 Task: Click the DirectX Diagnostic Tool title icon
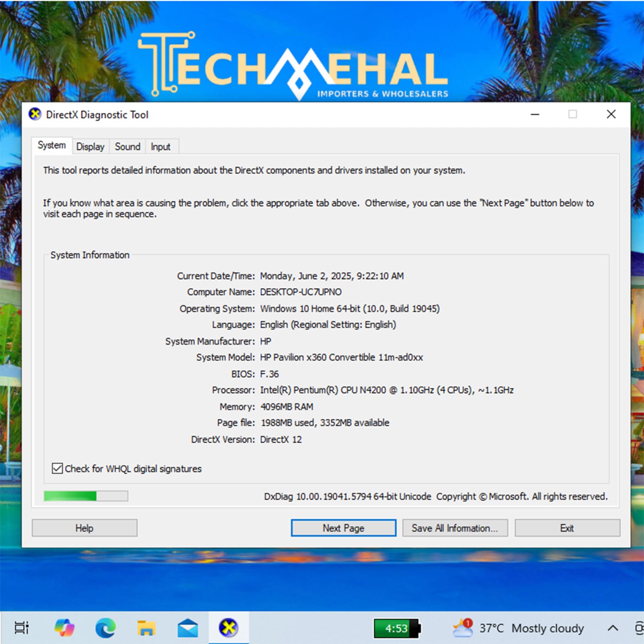[35, 114]
